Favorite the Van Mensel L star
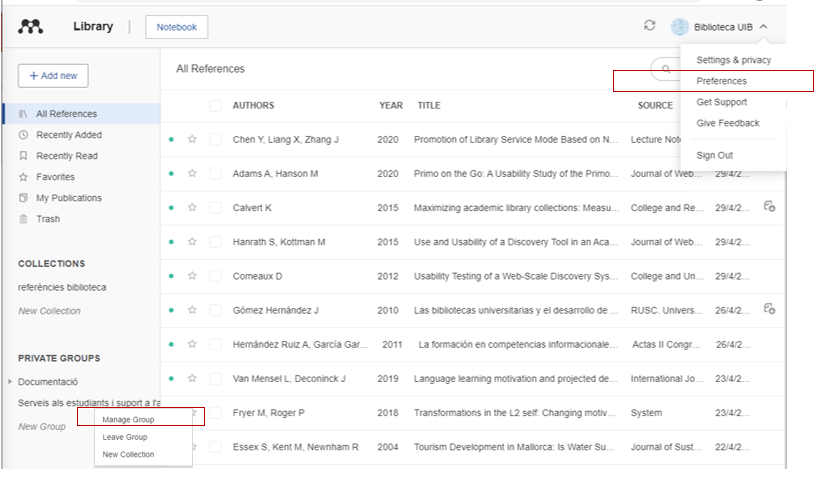The width and height of the screenshot is (825, 487). pyautogui.click(x=192, y=378)
